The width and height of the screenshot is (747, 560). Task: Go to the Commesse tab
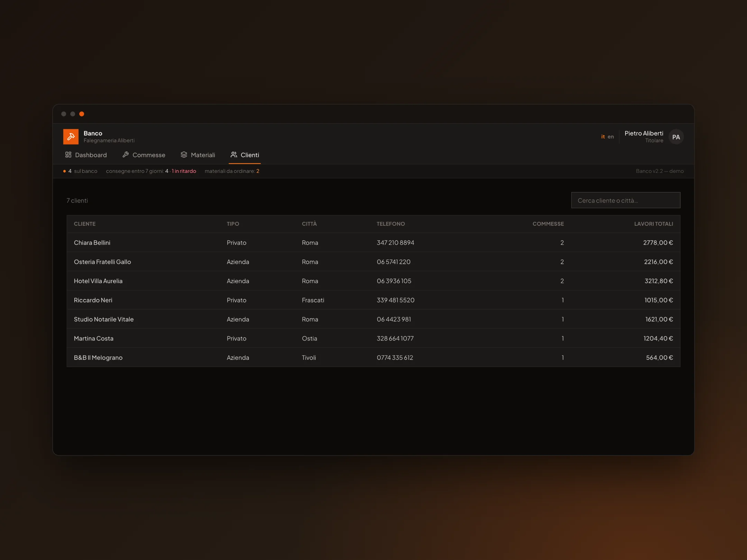[144, 155]
